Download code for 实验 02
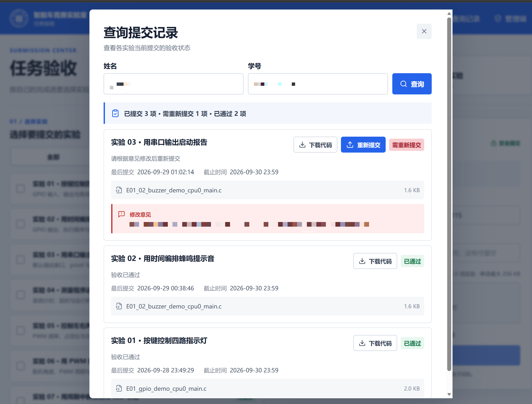The image size is (532, 404). click(375, 261)
